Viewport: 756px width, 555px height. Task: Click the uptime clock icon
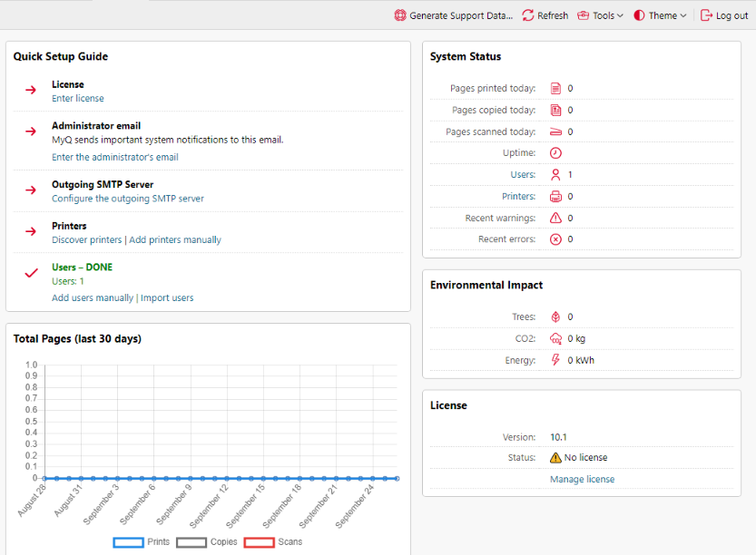[x=555, y=153]
